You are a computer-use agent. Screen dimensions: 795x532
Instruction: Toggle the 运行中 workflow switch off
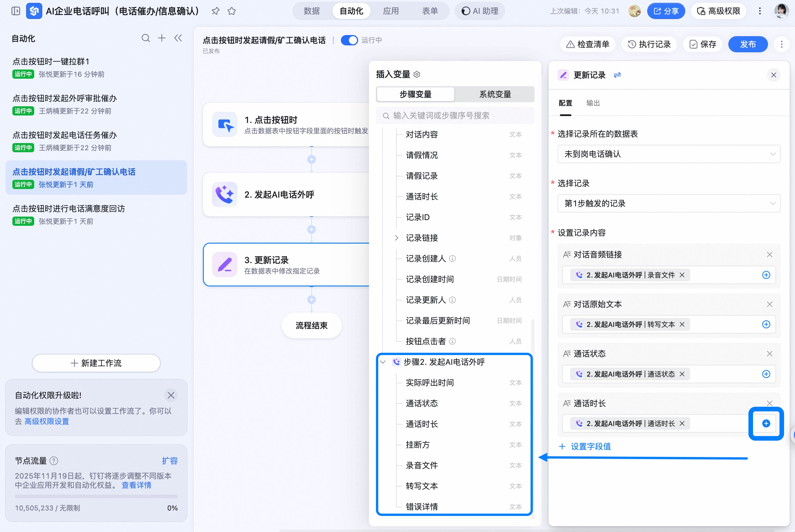[x=349, y=40]
